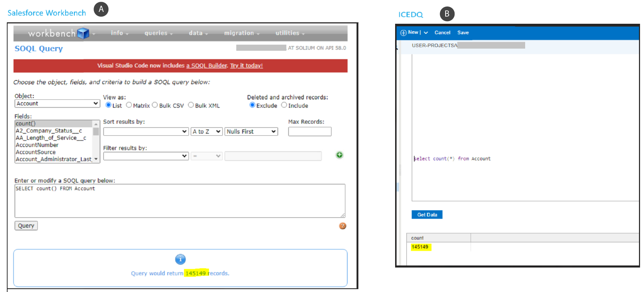The image size is (644, 292).
Task: Click the circled plus New icon in ICEDQ
Action: 403,33
